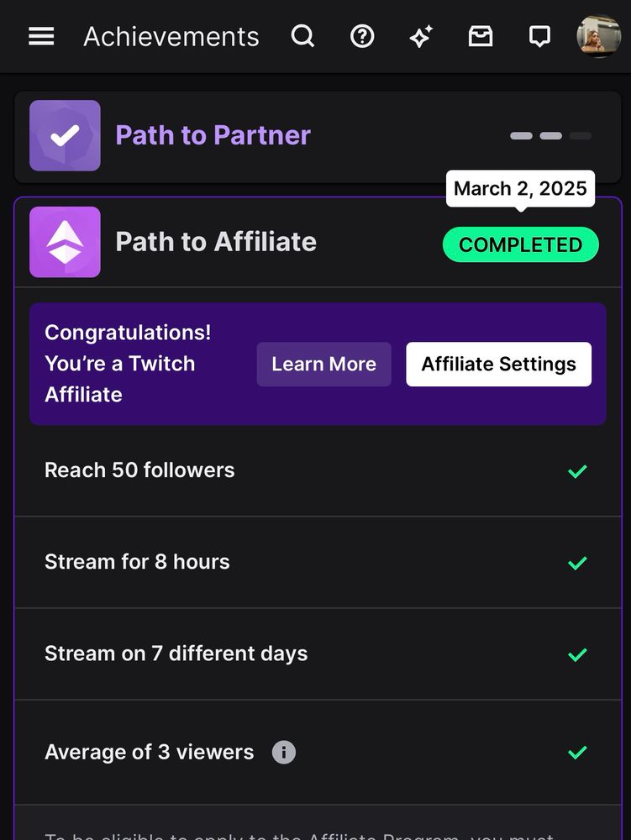Click the green COMPLETED status badge
631x840 pixels.
click(x=521, y=244)
